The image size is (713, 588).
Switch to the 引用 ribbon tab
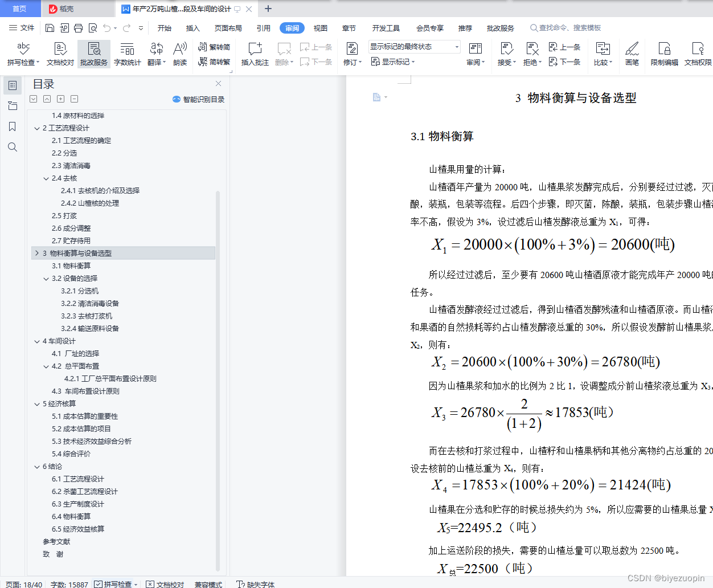pyautogui.click(x=264, y=28)
